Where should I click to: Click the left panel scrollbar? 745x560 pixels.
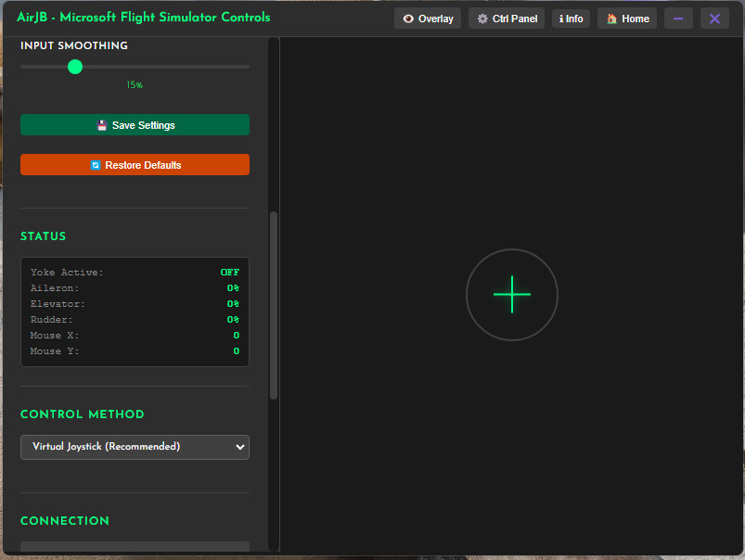[272, 306]
